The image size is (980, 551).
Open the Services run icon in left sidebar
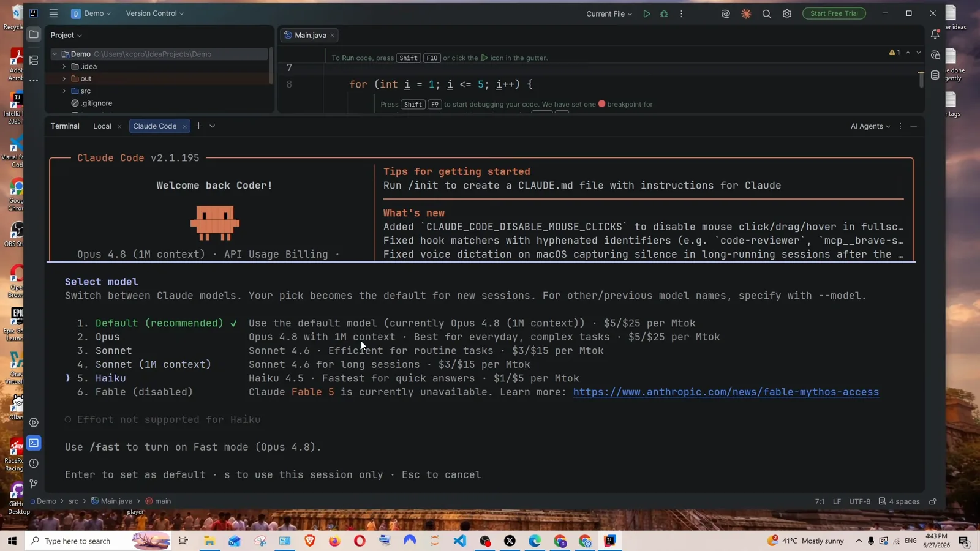click(34, 422)
